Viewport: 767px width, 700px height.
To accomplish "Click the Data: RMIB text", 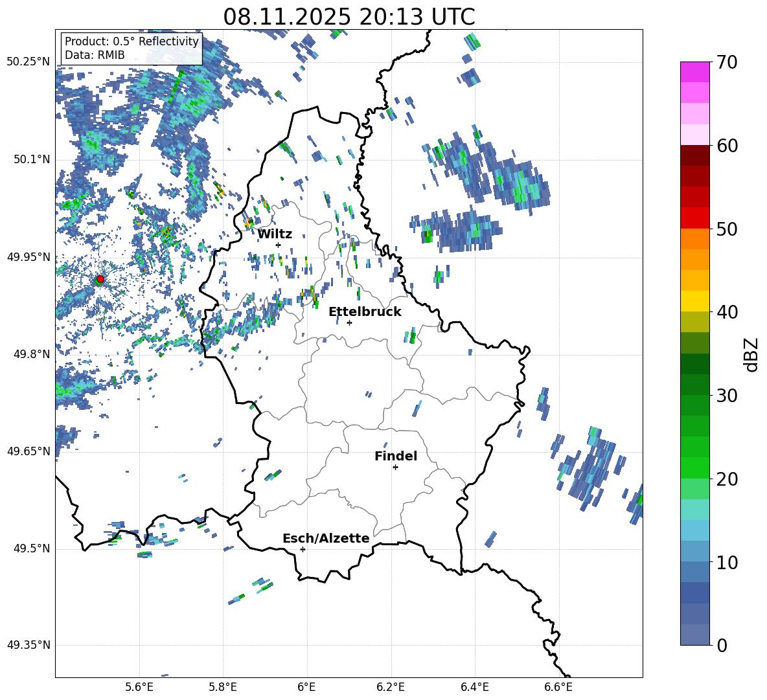I will tap(95, 55).
